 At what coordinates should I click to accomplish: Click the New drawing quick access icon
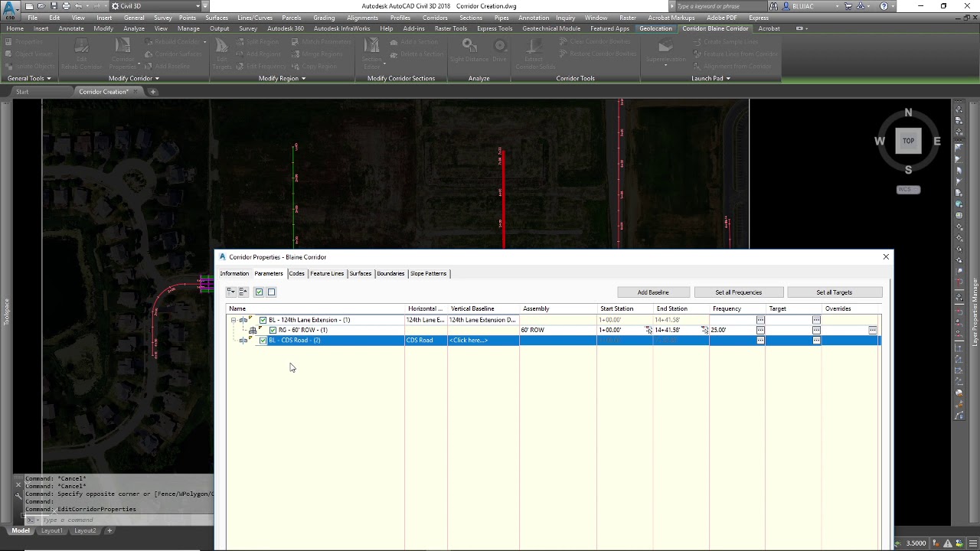[x=29, y=6]
